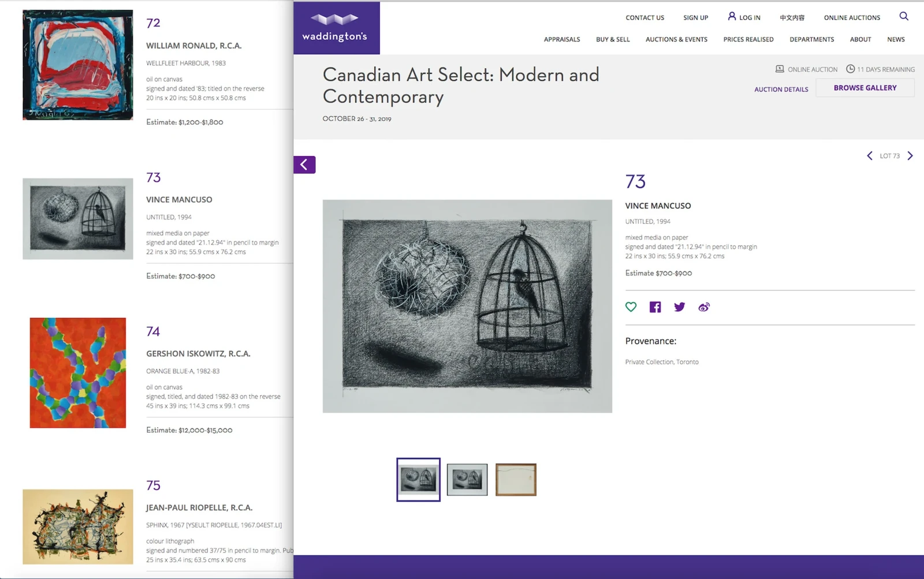This screenshot has width=924, height=579.
Task: Go to previous lot with left chevron
Action: pos(870,155)
